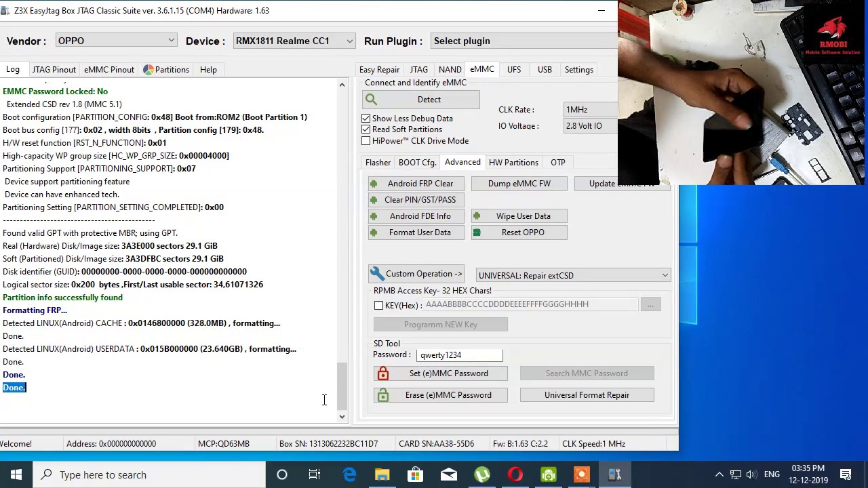Click the chip icon on Wipe User Data
The image size is (868, 488).
coord(477,216)
